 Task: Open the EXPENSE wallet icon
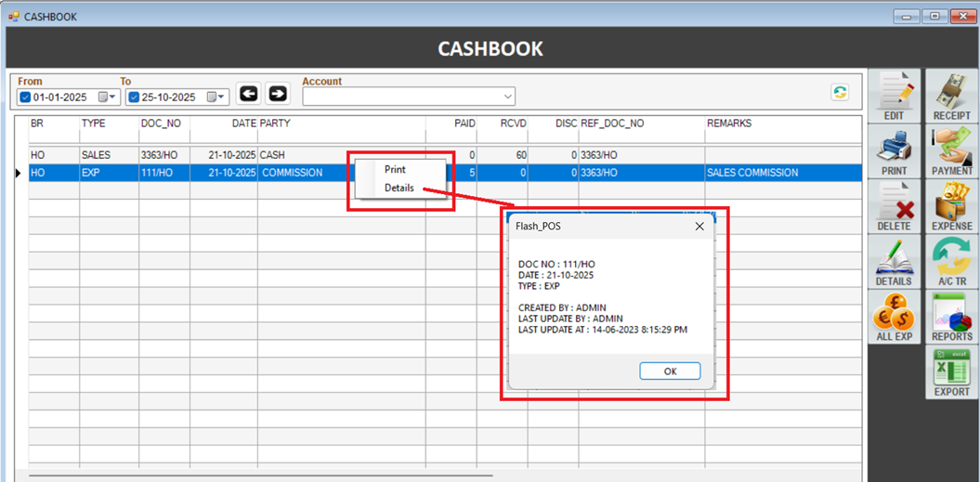952,206
